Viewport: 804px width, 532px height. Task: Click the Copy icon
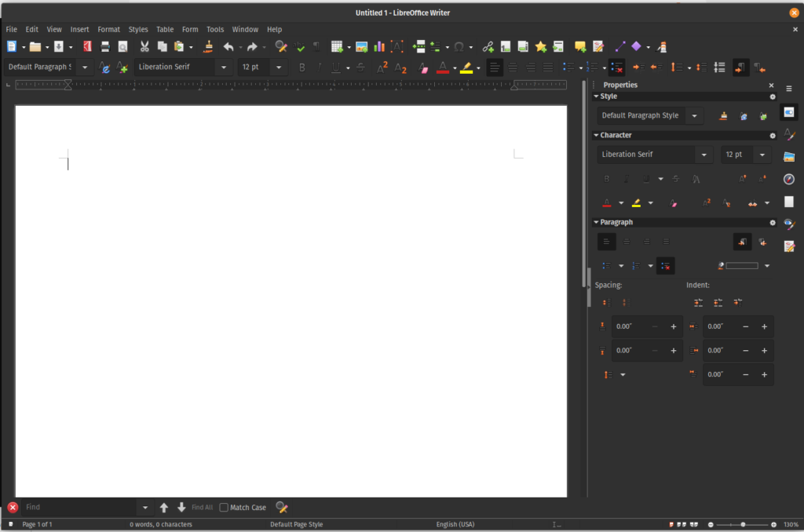162,46
